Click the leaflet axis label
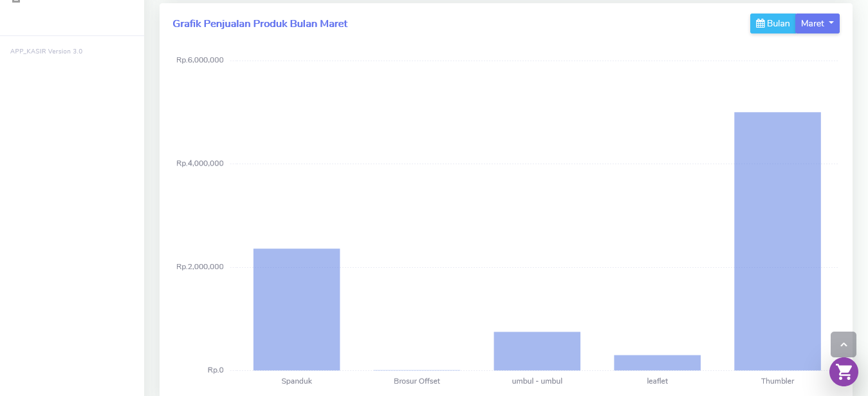 [657, 381]
